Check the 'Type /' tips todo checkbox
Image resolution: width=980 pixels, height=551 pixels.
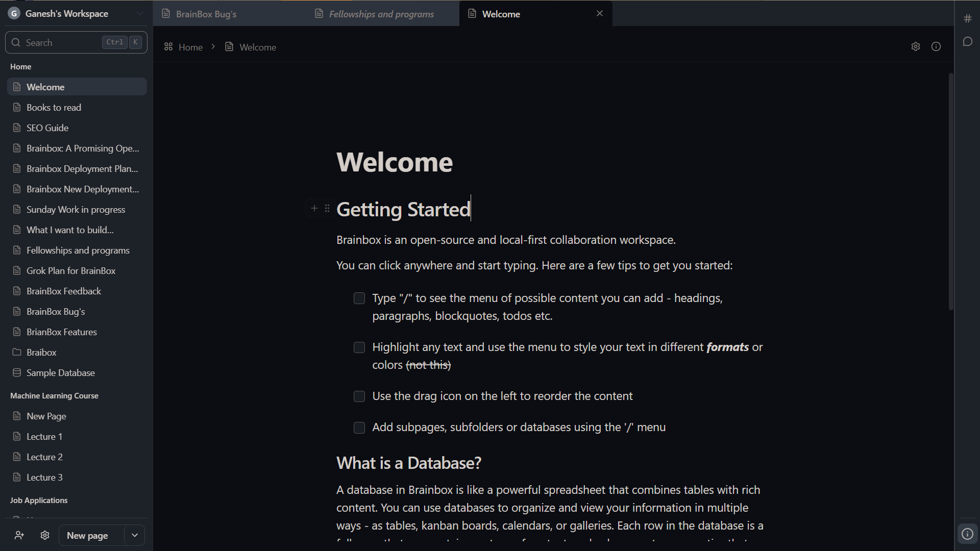click(x=359, y=298)
